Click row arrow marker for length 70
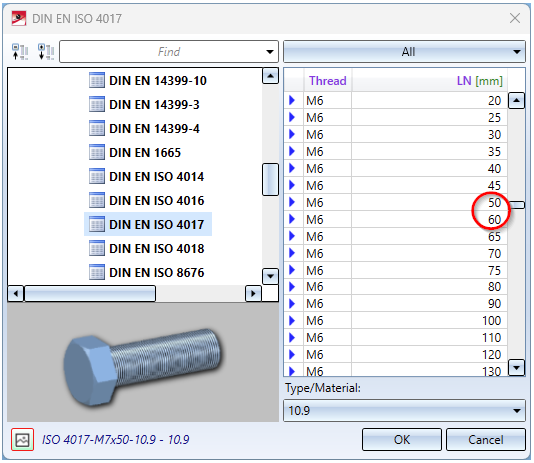 (292, 253)
